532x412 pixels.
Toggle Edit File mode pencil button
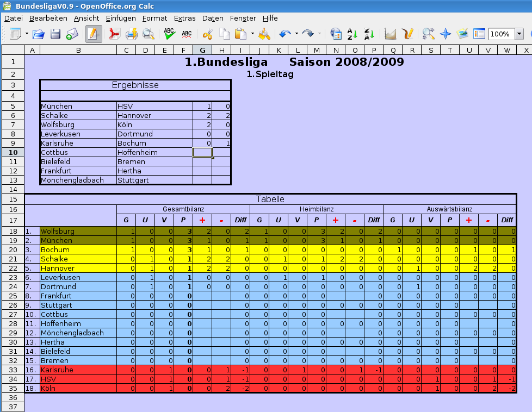92,34
